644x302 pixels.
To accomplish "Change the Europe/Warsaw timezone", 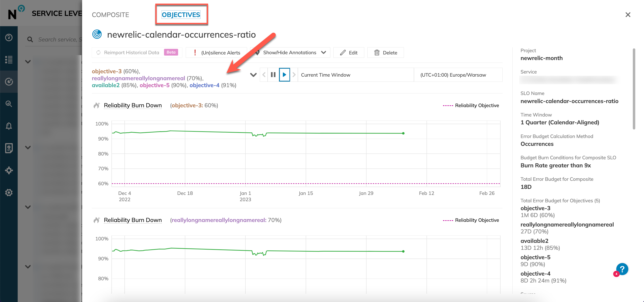I will tap(458, 75).
